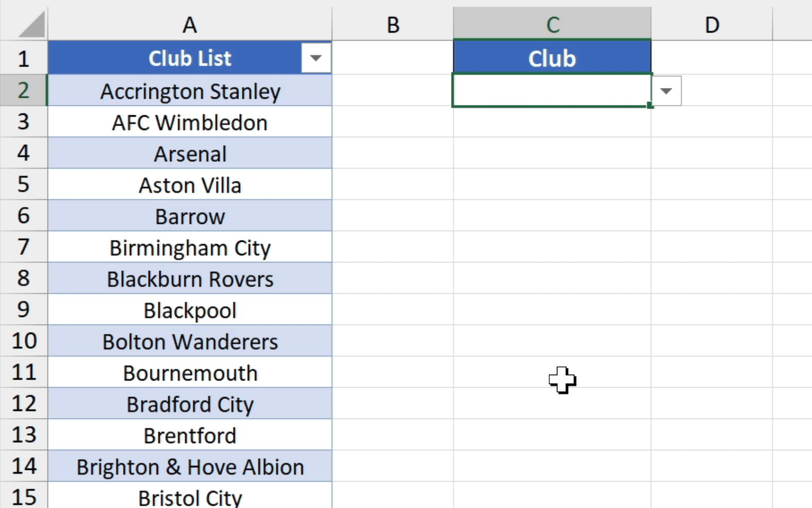Click the Club header cell
Viewport: 812px width, 508px height.
tap(552, 58)
